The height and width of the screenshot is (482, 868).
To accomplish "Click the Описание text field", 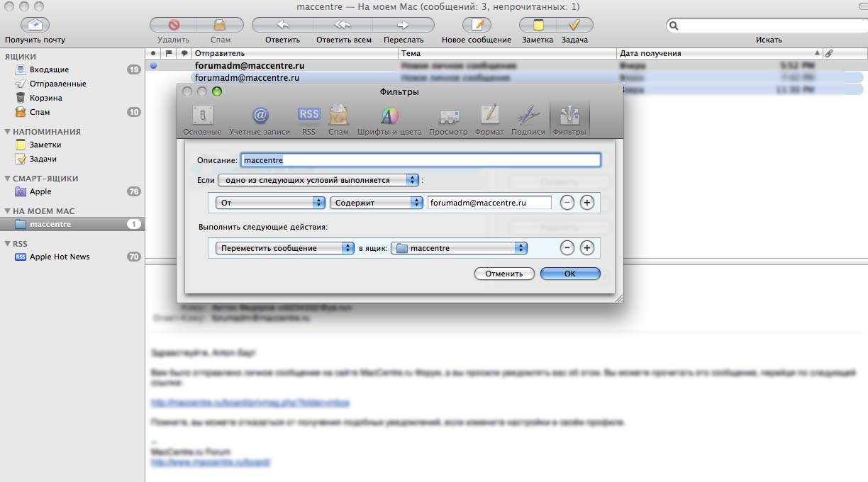I will pos(421,160).
